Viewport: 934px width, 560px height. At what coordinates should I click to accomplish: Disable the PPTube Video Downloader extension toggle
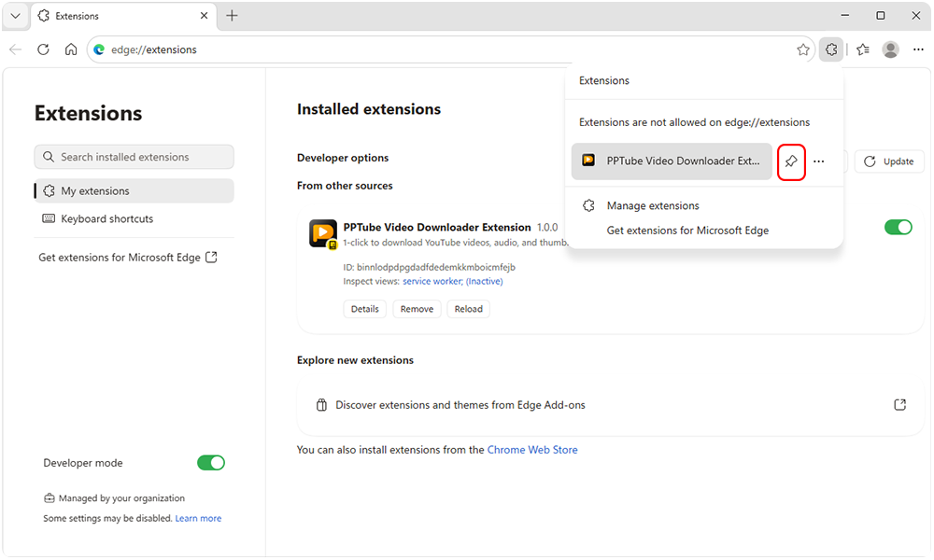pyautogui.click(x=899, y=228)
